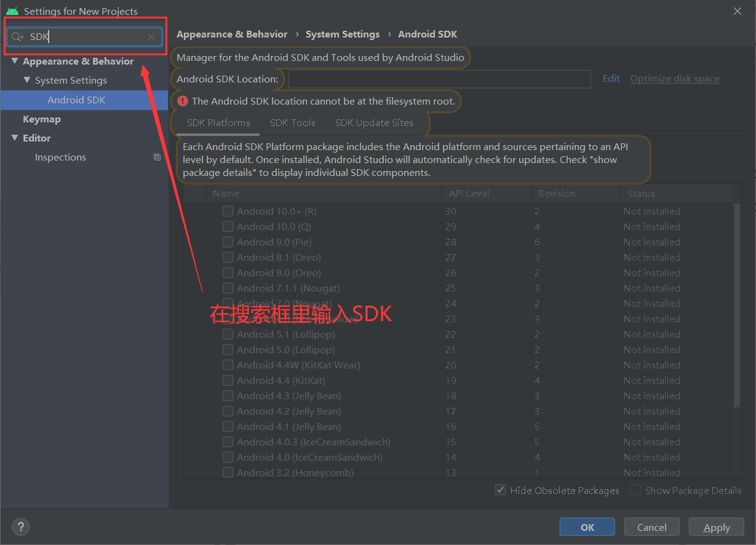The width and height of the screenshot is (756, 545).
Task: Click the Cancel button
Action: coord(651,527)
